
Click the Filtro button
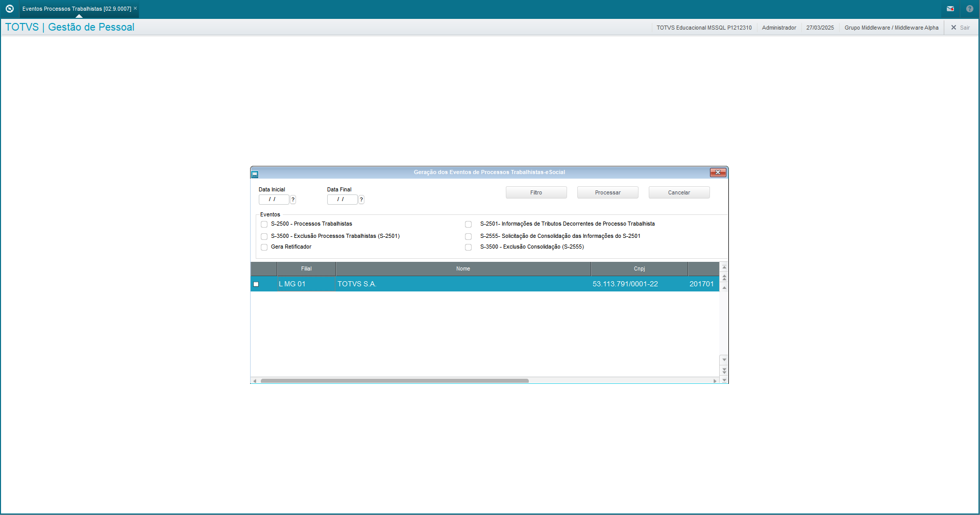[536, 192]
